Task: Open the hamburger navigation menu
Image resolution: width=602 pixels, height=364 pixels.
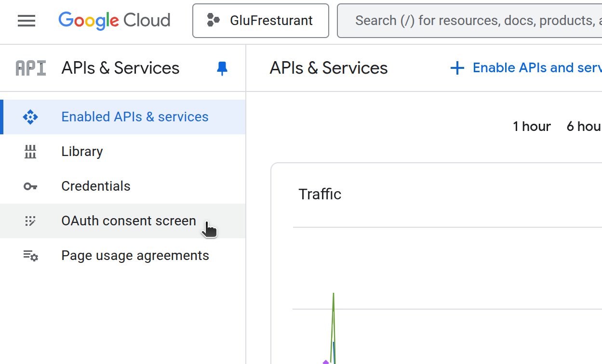Action: (x=27, y=21)
